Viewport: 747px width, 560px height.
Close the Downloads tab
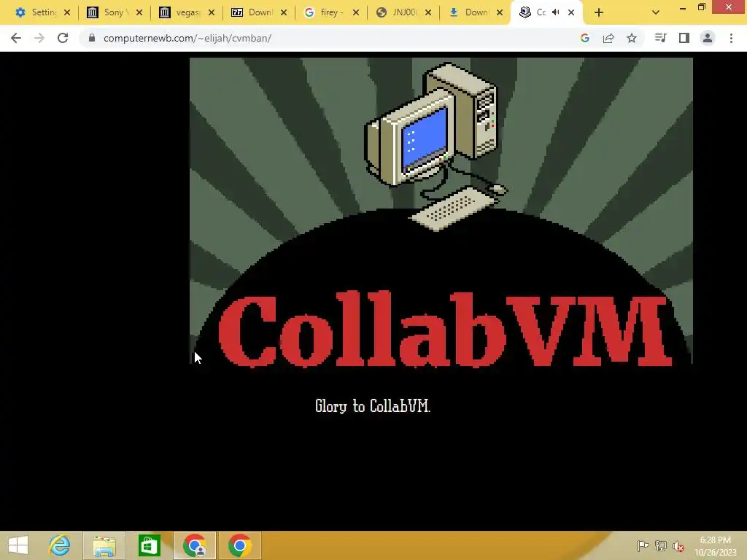[x=500, y=13]
